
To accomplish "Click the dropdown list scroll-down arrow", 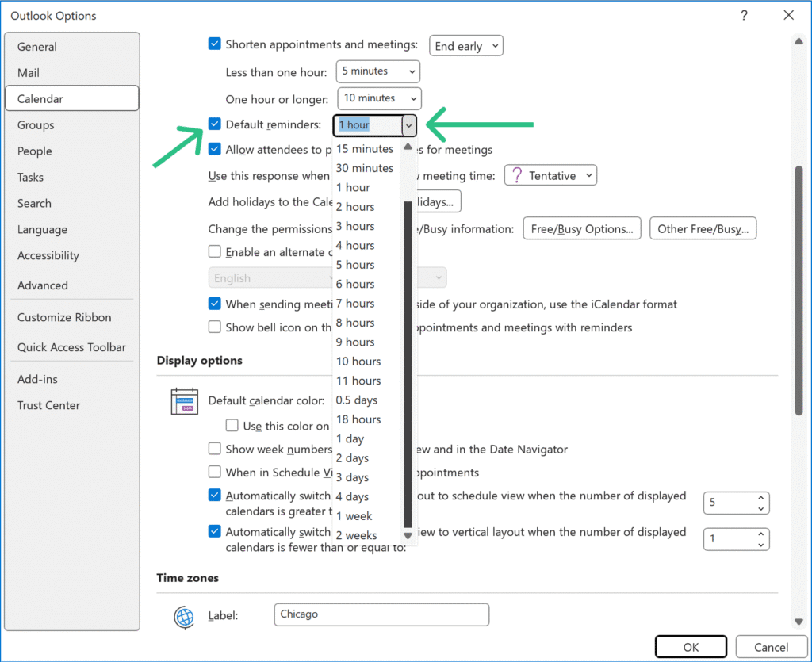I will (408, 536).
